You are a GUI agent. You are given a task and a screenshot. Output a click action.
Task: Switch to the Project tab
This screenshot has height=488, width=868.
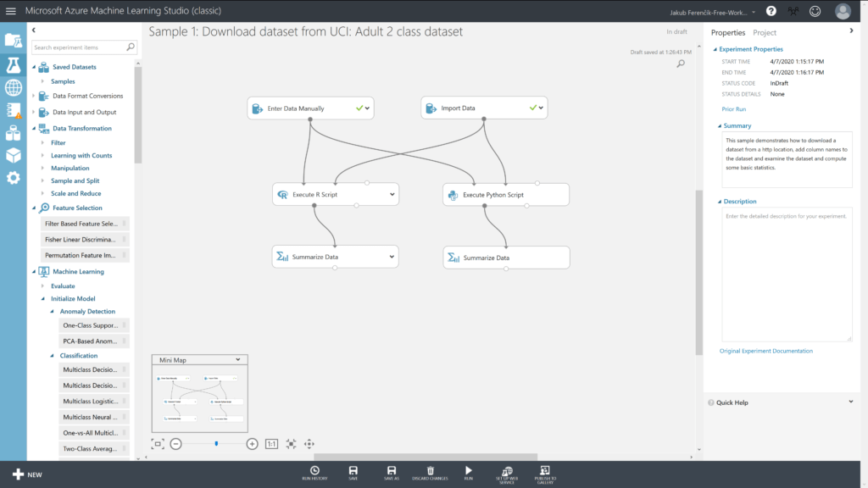coord(765,33)
